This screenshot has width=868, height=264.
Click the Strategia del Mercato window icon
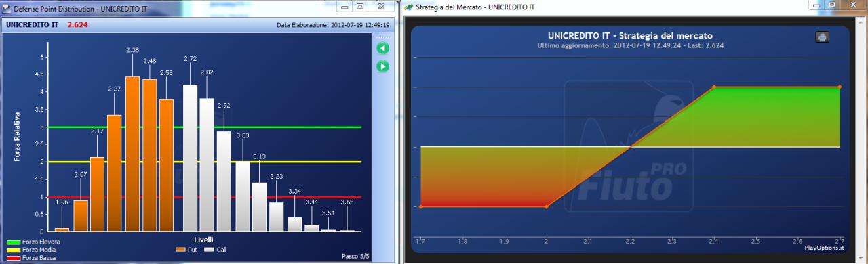(408, 7)
